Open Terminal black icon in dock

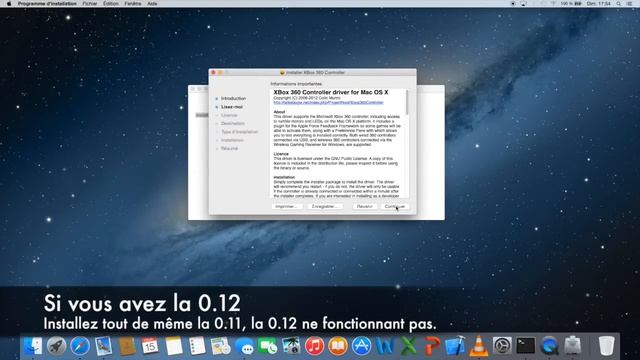(526, 346)
